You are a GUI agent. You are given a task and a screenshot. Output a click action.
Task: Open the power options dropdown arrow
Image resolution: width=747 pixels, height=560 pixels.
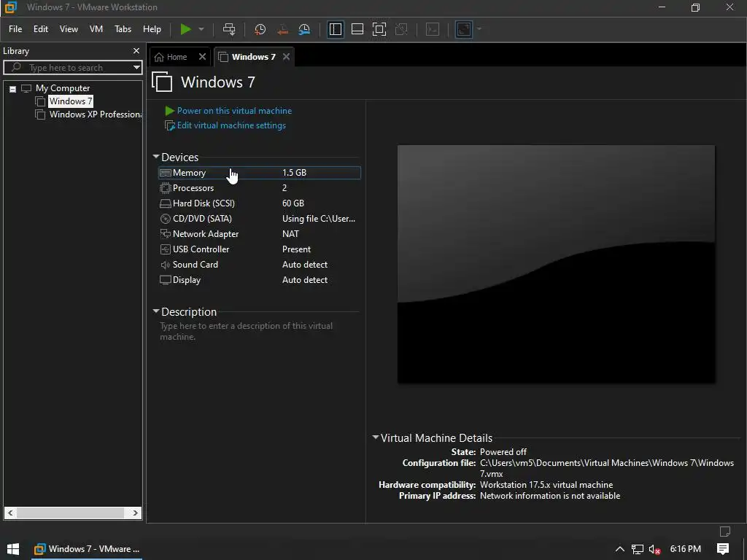tap(201, 29)
